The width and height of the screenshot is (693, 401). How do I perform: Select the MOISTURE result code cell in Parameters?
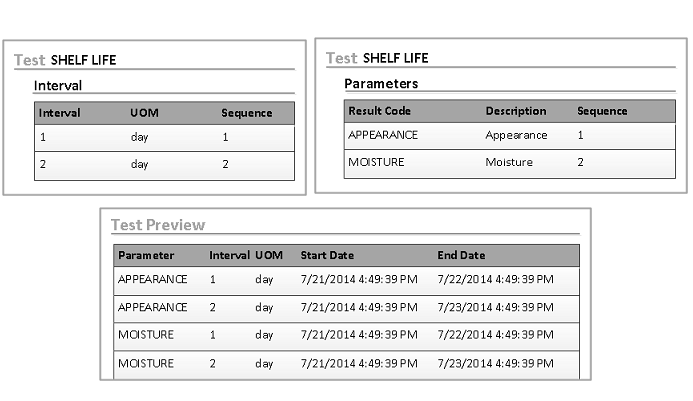[x=376, y=162]
